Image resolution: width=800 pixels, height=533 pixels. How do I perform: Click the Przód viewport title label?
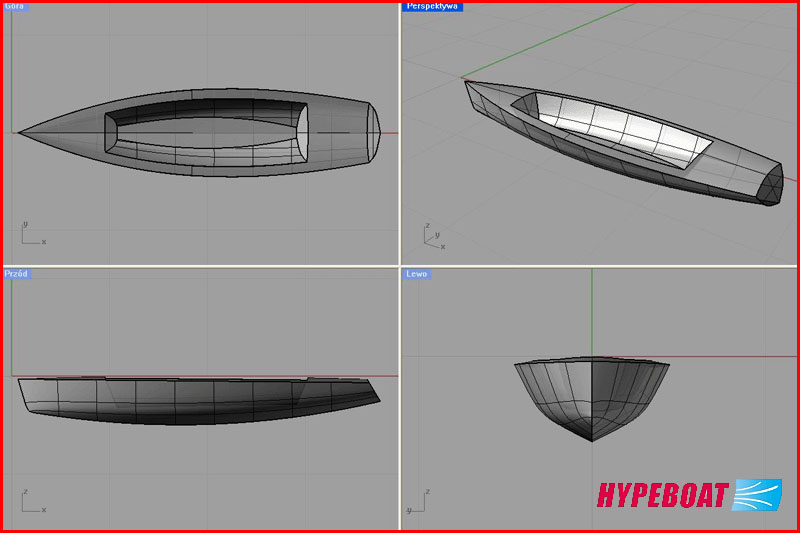pyautogui.click(x=16, y=273)
